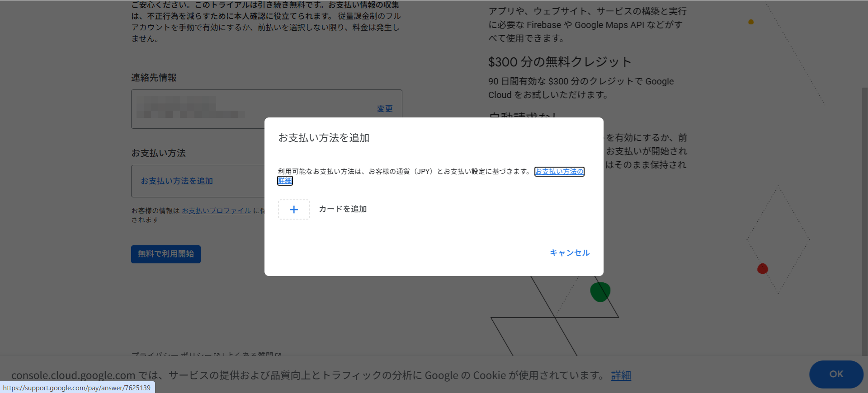Click 変更 in the contact information box

385,109
